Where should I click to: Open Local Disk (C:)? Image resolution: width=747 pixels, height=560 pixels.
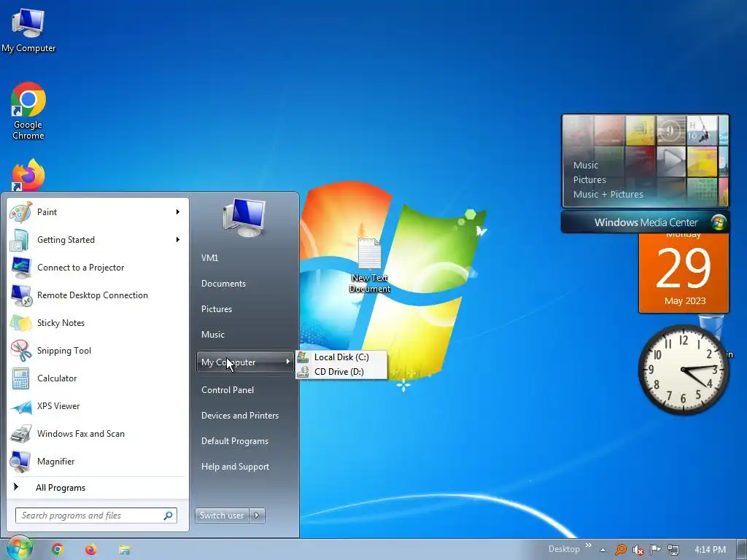point(341,357)
